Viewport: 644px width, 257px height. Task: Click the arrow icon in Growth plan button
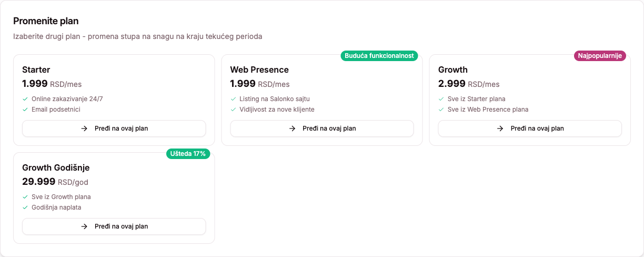click(500, 128)
